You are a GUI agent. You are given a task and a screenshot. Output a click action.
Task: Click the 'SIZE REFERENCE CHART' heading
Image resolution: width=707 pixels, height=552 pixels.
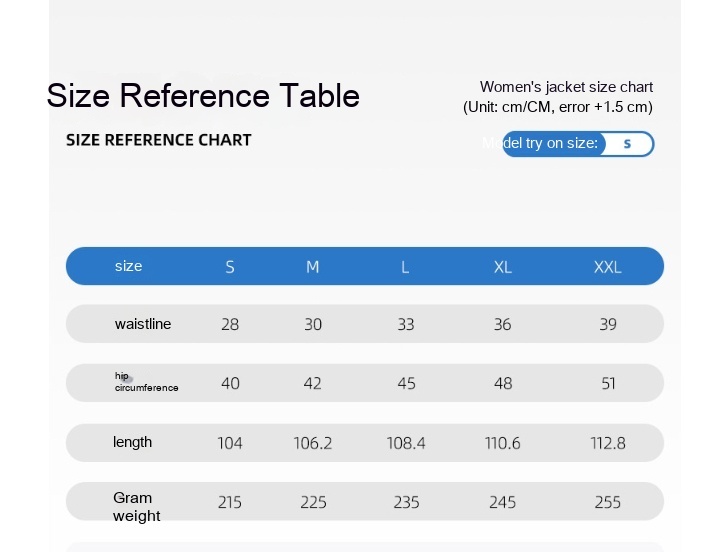(x=159, y=140)
